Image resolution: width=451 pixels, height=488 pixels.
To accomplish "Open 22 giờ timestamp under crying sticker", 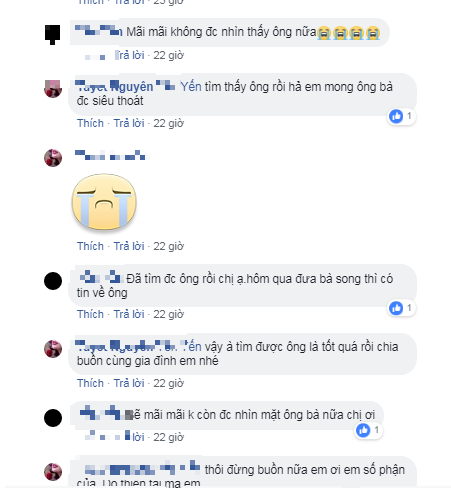I will coord(168,246).
